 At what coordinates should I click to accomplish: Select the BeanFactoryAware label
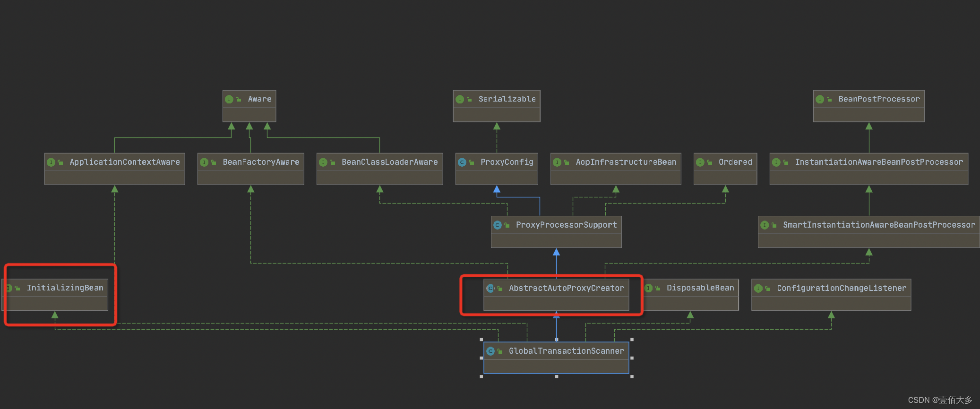pyautogui.click(x=261, y=162)
